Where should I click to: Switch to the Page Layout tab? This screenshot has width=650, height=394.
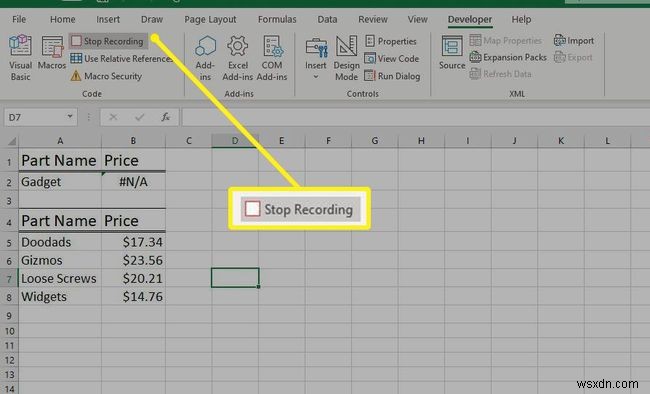(210, 19)
